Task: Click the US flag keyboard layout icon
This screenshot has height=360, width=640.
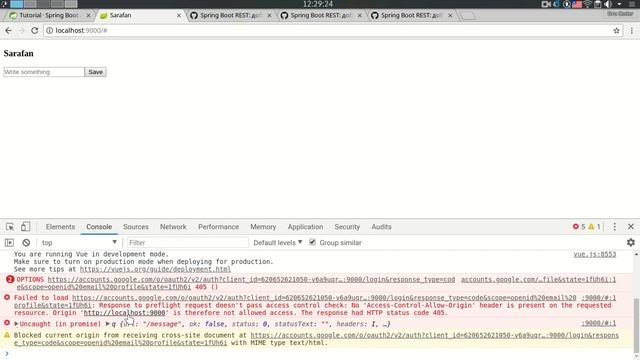Action: pos(577,4)
